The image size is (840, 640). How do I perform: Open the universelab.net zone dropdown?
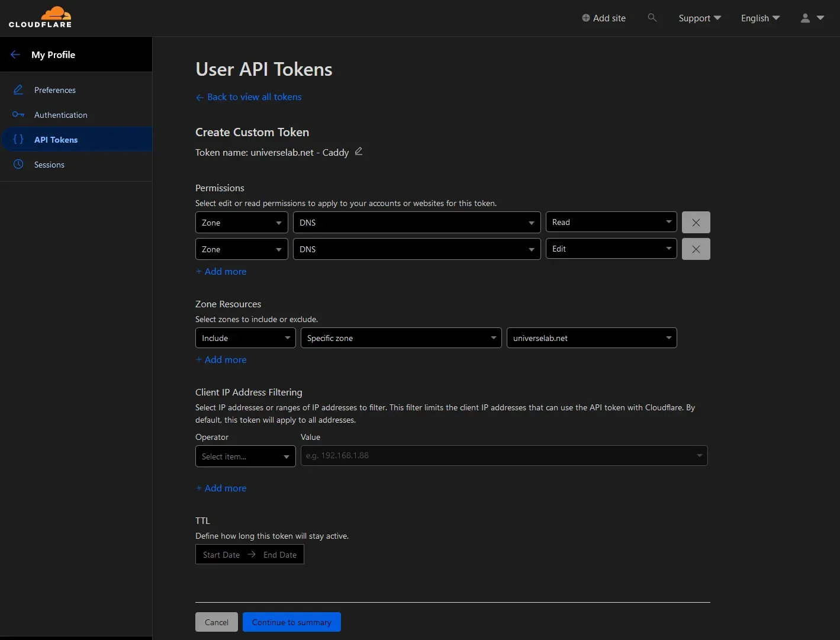pyautogui.click(x=592, y=338)
